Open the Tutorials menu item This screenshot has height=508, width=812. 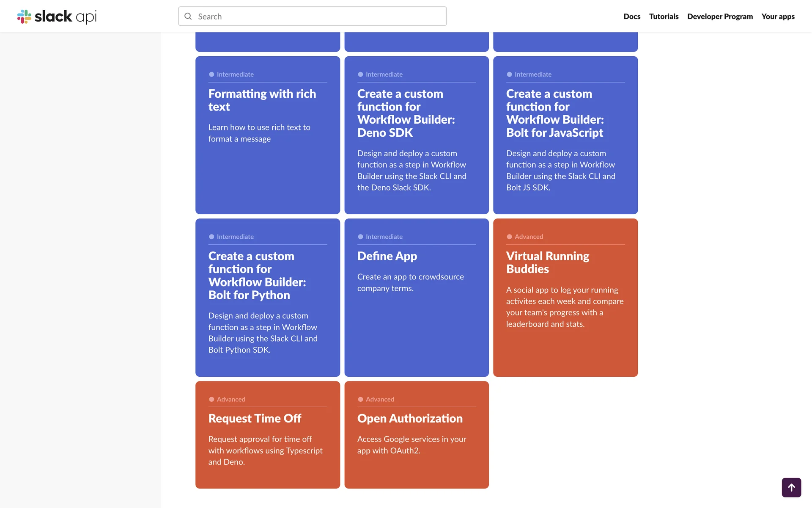[x=664, y=17]
